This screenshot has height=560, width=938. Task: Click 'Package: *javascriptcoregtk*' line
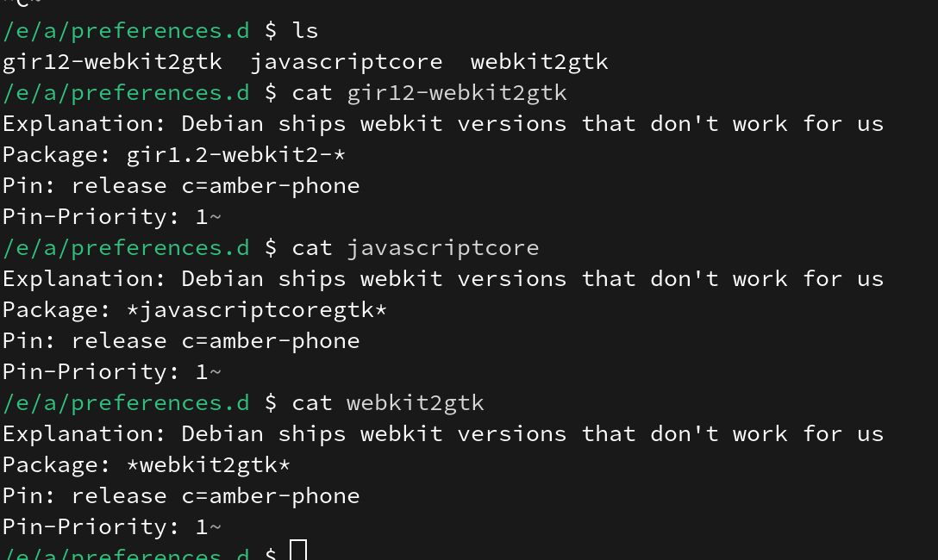click(x=195, y=310)
